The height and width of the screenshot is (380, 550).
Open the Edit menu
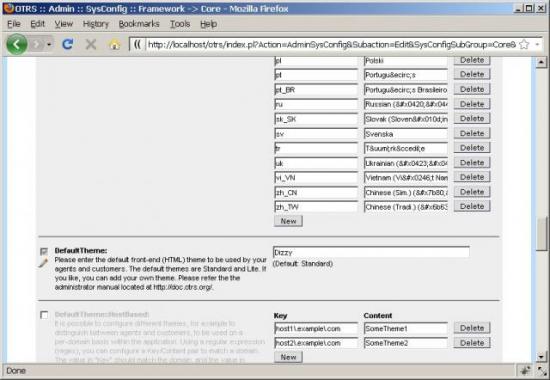(37, 24)
